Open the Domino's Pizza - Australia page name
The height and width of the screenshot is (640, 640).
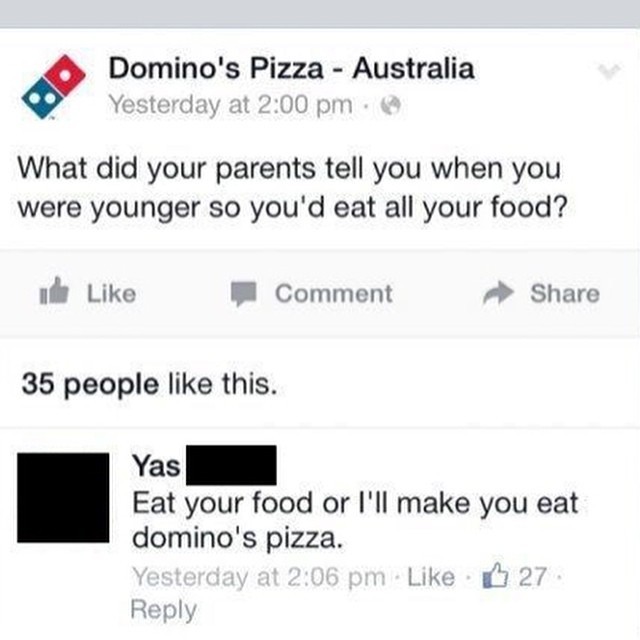(x=291, y=68)
